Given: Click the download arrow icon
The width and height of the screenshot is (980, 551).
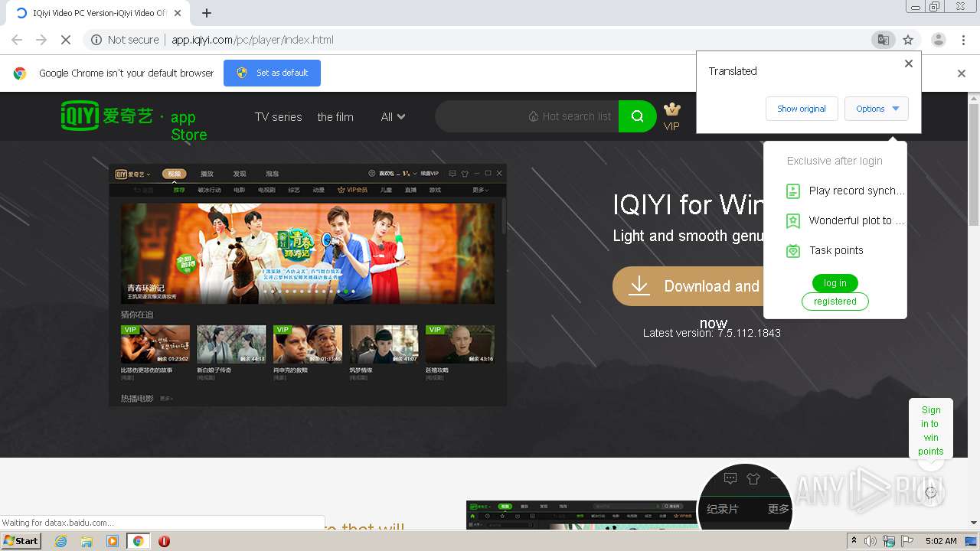Looking at the screenshot, I should pyautogui.click(x=639, y=286).
